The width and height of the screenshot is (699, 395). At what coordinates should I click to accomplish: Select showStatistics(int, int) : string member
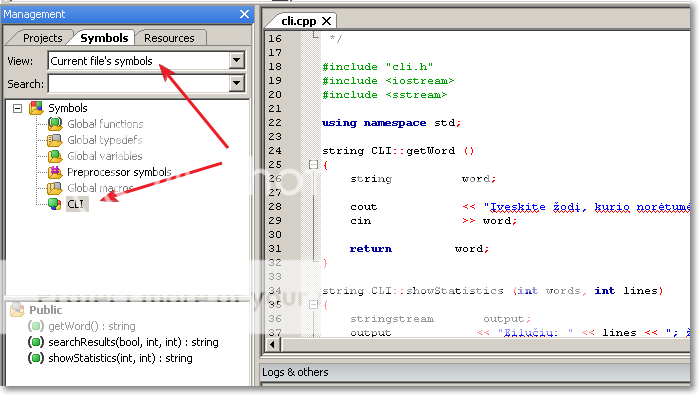click(x=120, y=358)
